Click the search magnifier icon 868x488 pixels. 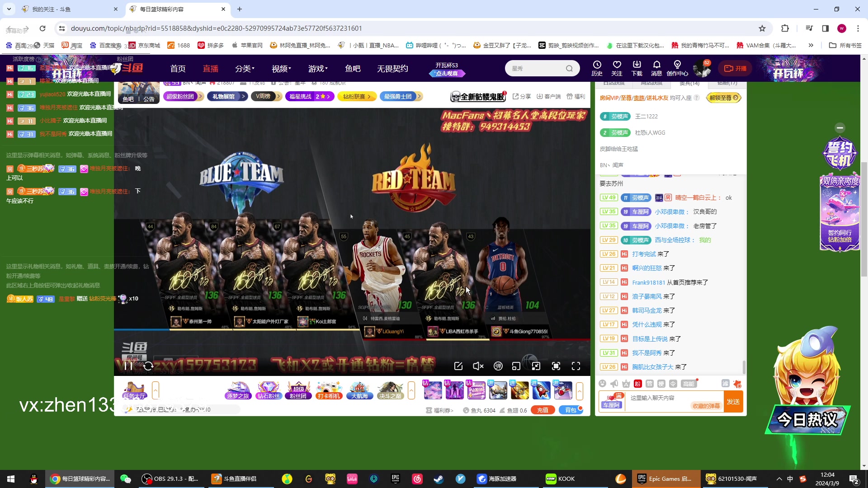click(x=569, y=68)
